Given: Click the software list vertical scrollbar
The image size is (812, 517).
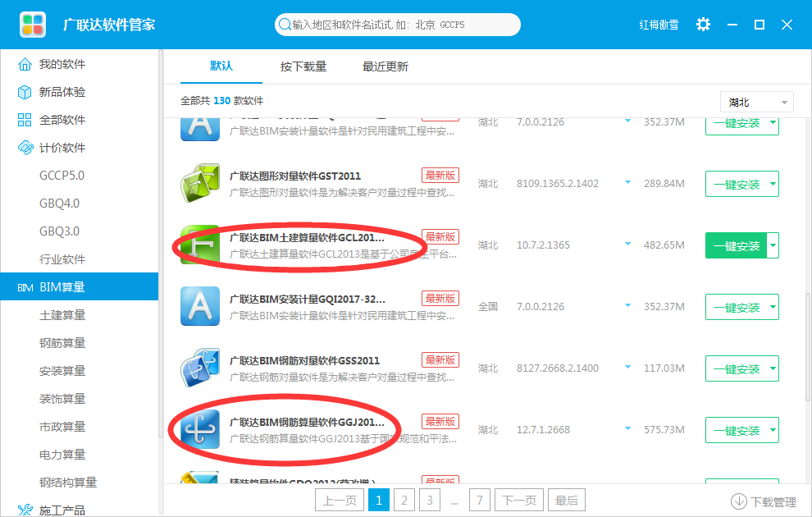Looking at the screenshot, I should [x=807, y=346].
